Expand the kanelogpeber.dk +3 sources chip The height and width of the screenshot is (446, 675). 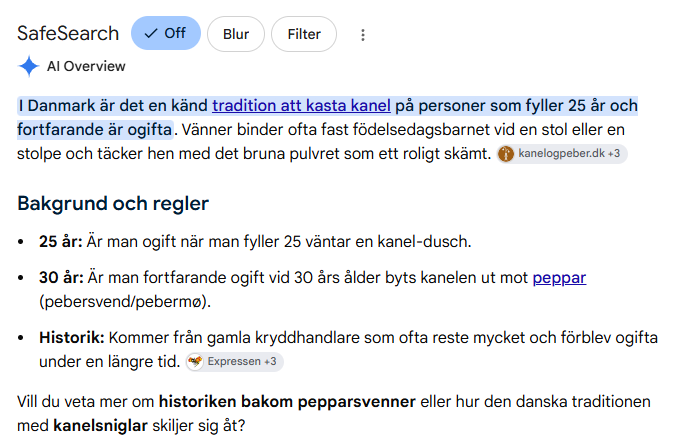click(x=562, y=154)
